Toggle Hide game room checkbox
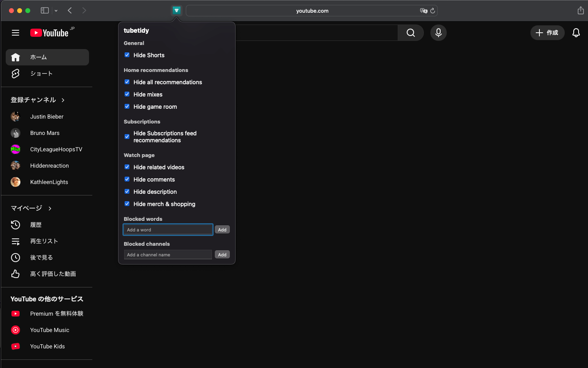The height and width of the screenshot is (368, 588). tap(127, 106)
